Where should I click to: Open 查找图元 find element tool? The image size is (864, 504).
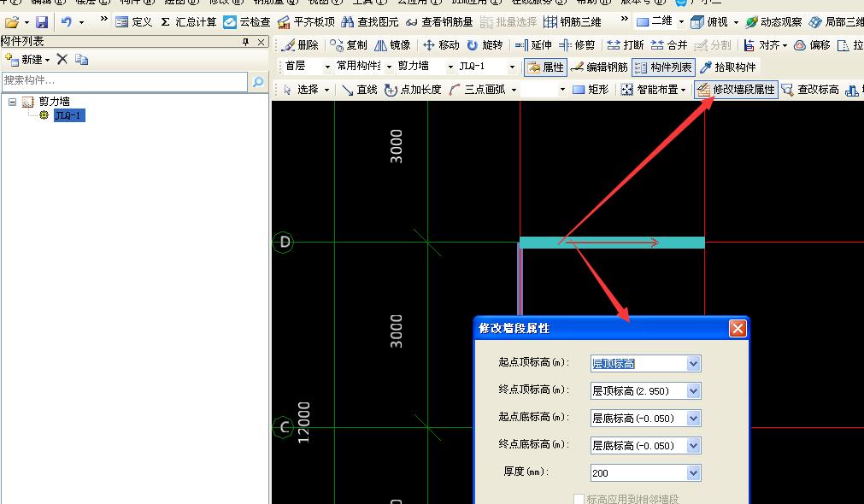[370, 22]
